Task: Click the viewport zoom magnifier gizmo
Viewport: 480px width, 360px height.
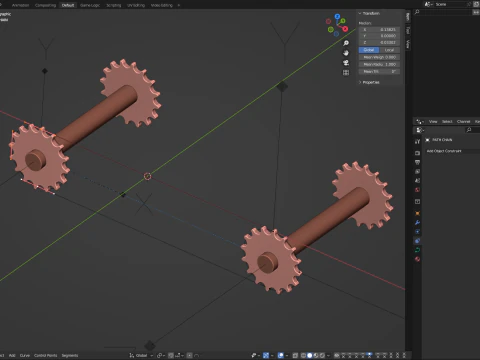Action: pos(346,43)
